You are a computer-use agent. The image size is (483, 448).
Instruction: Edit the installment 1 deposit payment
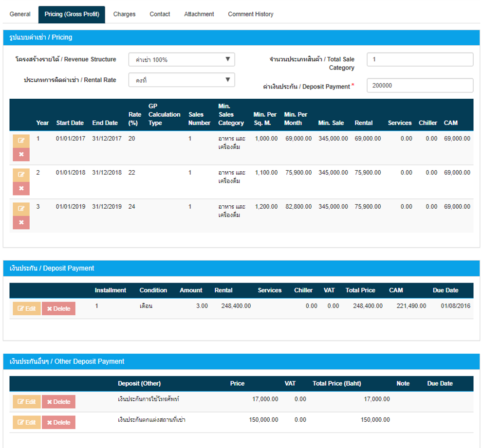pos(27,308)
